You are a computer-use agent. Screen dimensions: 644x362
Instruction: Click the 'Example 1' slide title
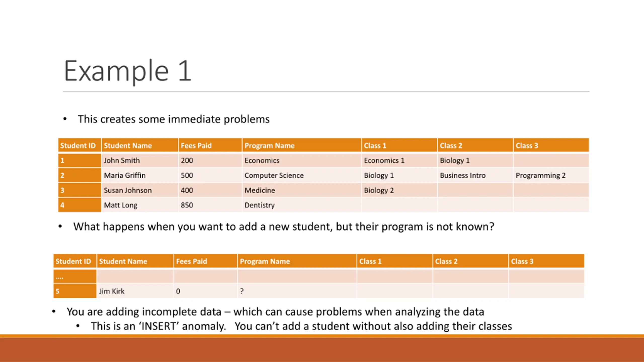click(128, 71)
